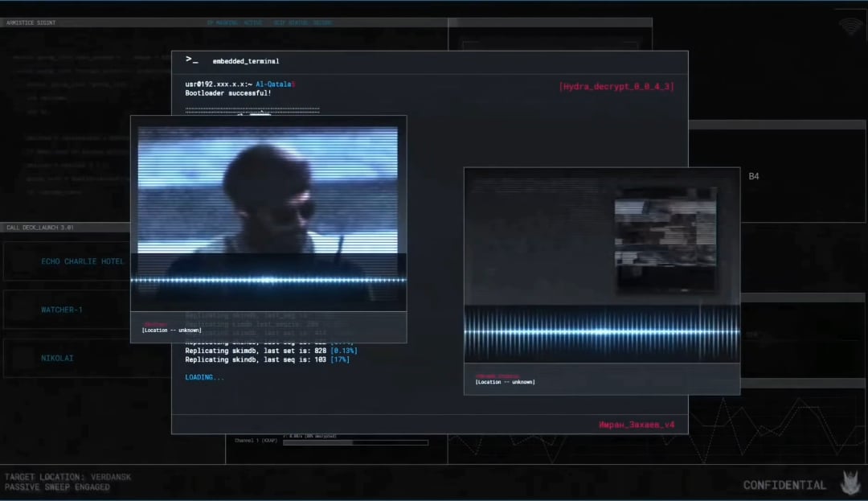Click the ARMISTICE SIGINT panel header
The width and height of the screenshot is (868, 501).
(x=31, y=23)
